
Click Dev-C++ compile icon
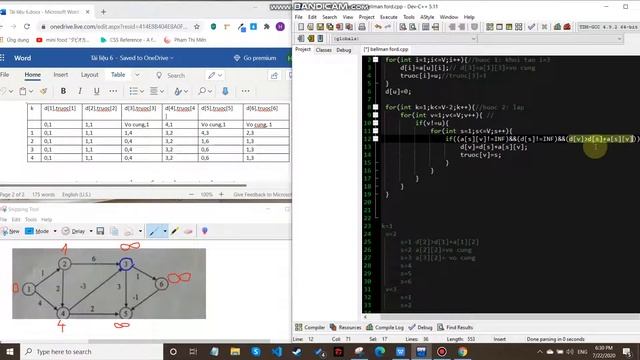(x=489, y=27)
